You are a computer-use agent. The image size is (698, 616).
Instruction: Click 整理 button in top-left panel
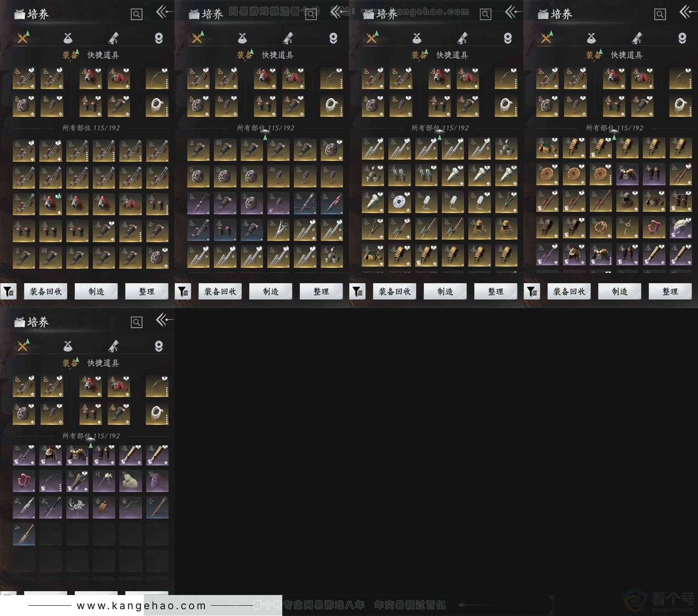[147, 292]
